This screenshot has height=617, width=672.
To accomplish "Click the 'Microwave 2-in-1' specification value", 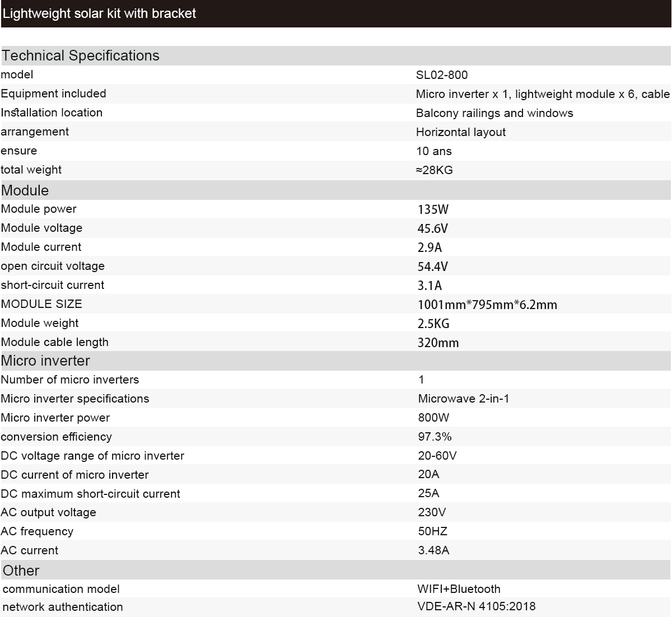I will (464, 399).
